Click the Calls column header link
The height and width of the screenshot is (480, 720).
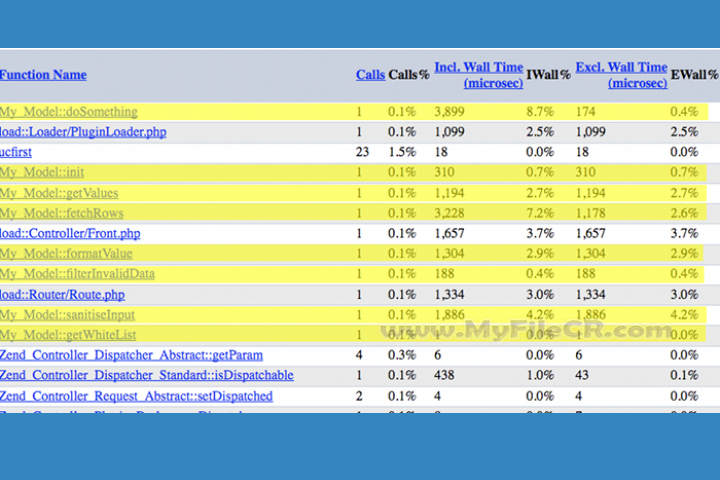pyautogui.click(x=370, y=75)
